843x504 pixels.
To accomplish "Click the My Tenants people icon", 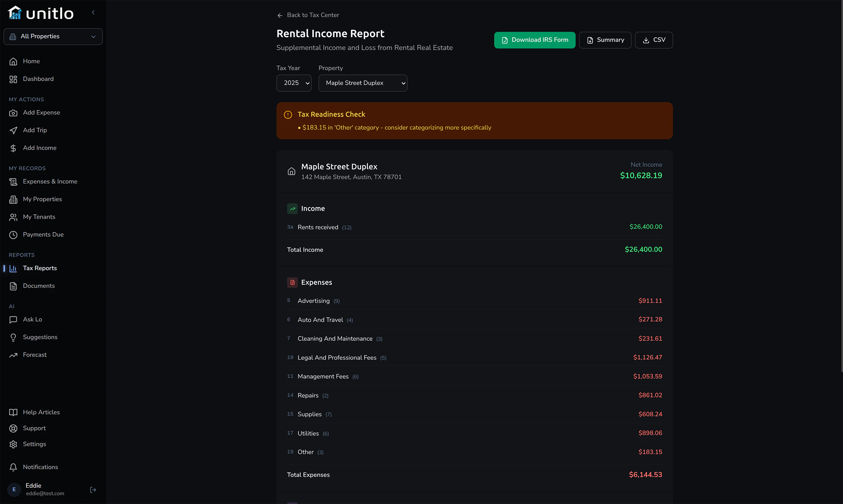I will pyautogui.click(x=13, y=217).
